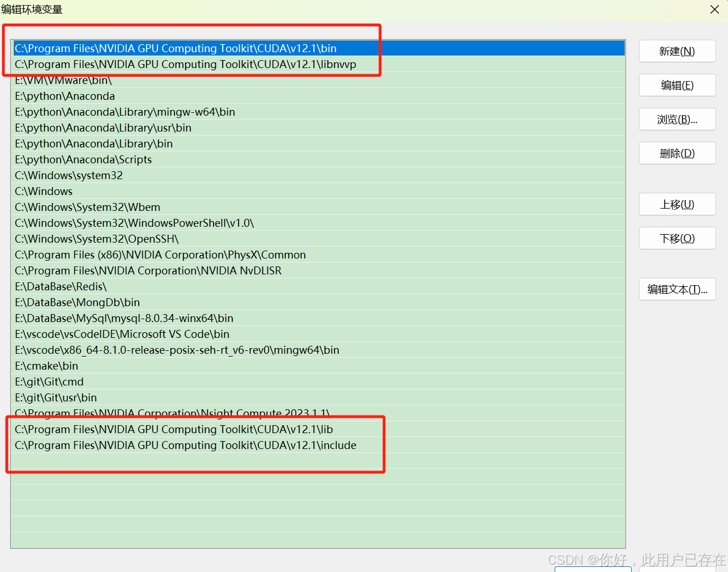728x572 pixels.
Task: Select the E:\python\Anaconda\Library\bin entry
Action: tap(318, 143)
